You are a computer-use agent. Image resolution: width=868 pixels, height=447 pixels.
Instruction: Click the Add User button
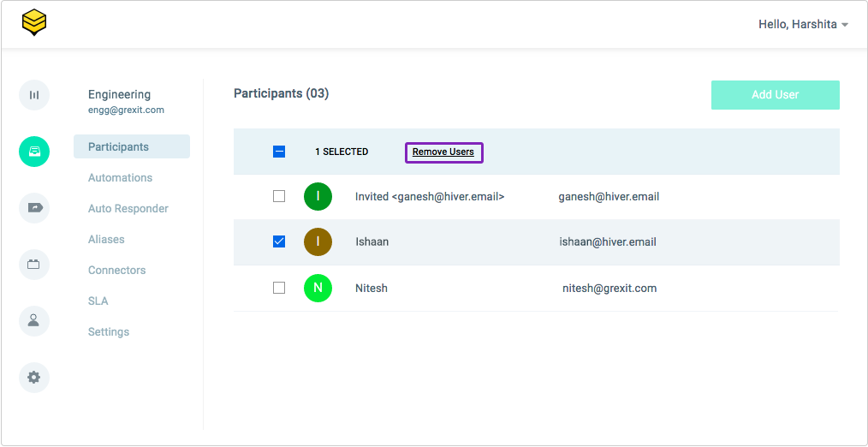pyautogui.click(x=775, y=95)
